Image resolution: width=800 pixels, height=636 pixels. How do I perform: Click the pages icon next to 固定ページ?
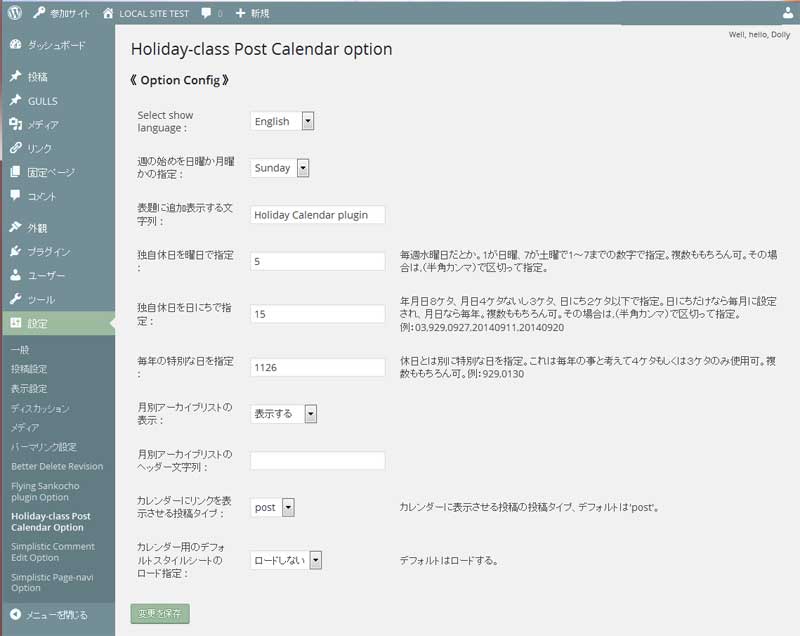[16, 171]
